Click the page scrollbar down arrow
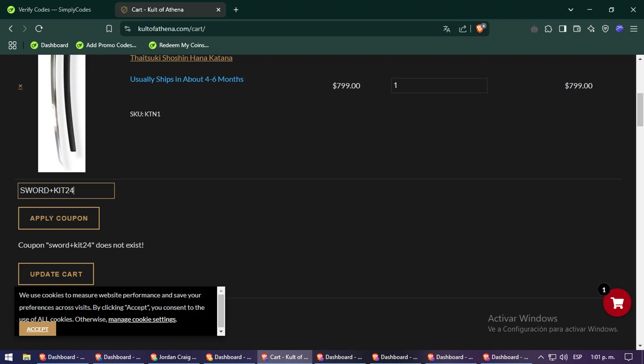The image size is (644, 364). point(640,346)
